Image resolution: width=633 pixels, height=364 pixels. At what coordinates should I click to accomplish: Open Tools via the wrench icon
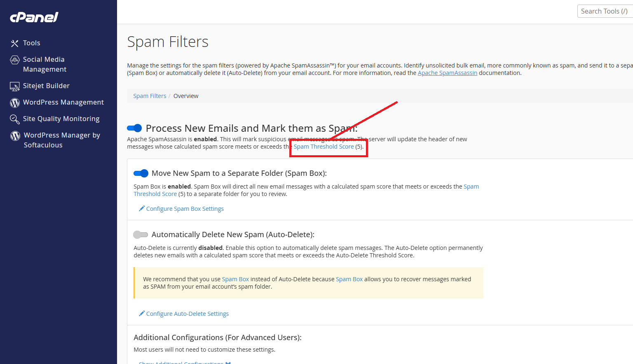tap(15, 43)
